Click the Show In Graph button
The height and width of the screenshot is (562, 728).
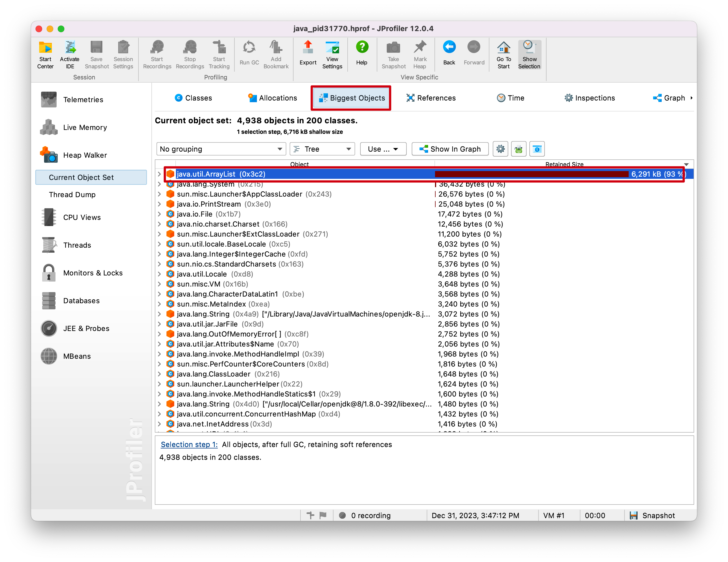point(450,149)
